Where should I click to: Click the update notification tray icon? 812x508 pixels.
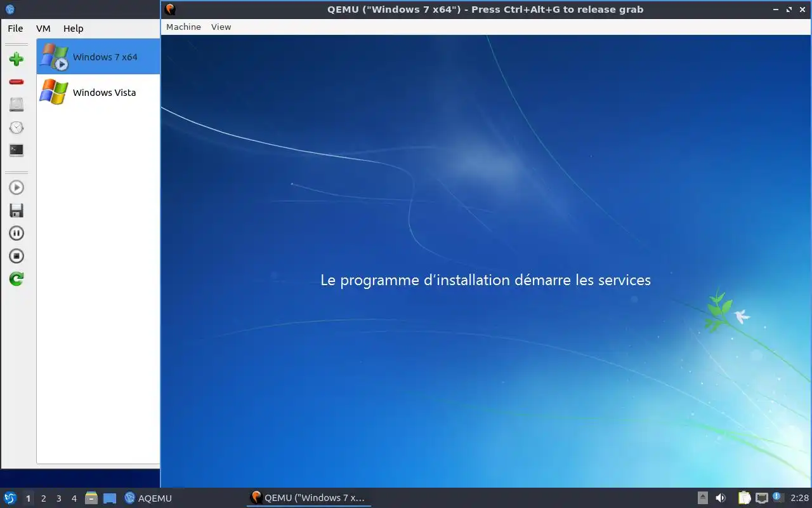point(778,497)
